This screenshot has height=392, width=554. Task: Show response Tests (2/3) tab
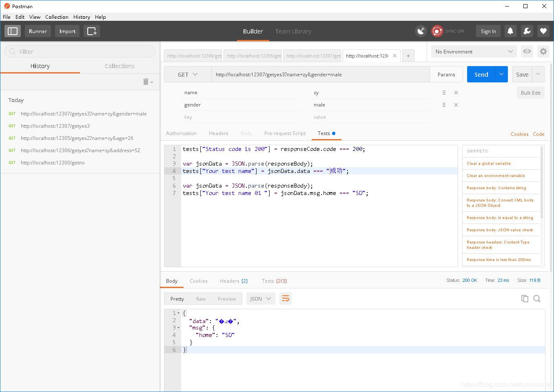[x=274, y=281]
